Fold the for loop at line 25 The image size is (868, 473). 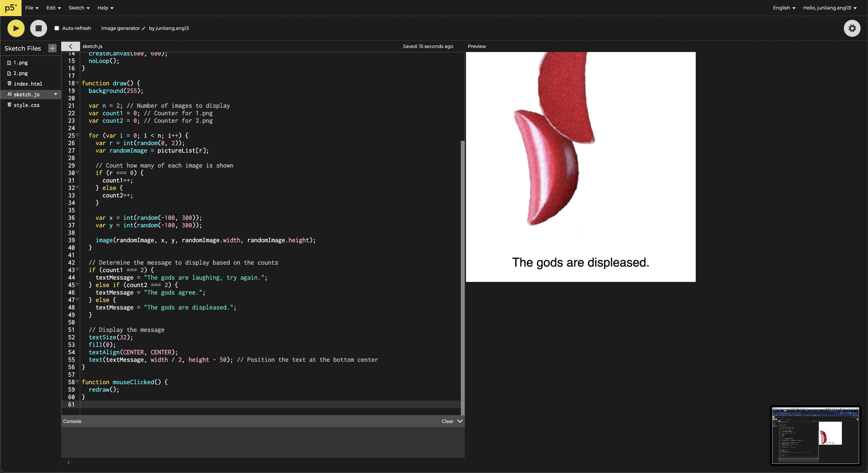coord(78,135)
